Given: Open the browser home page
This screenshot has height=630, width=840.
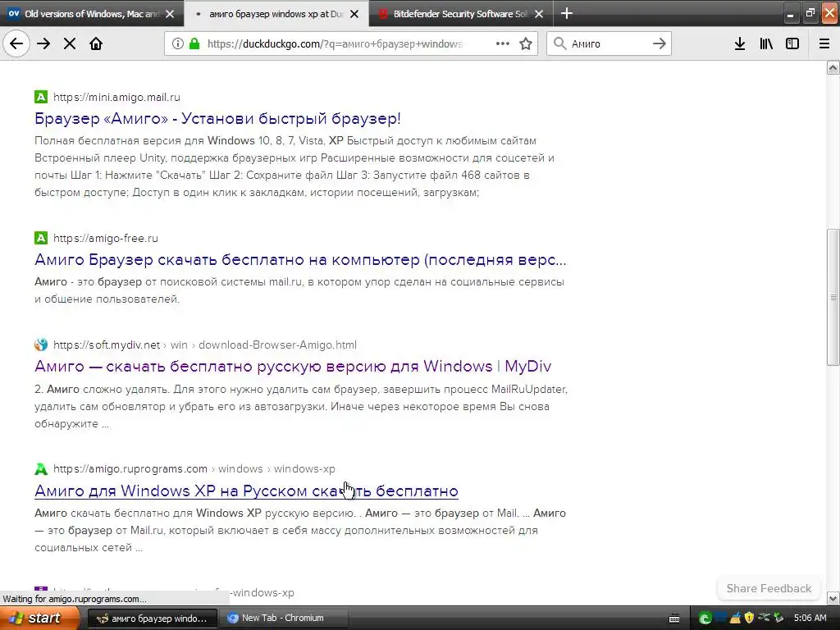Looking at the screenshot, I should tap(96, 44).
